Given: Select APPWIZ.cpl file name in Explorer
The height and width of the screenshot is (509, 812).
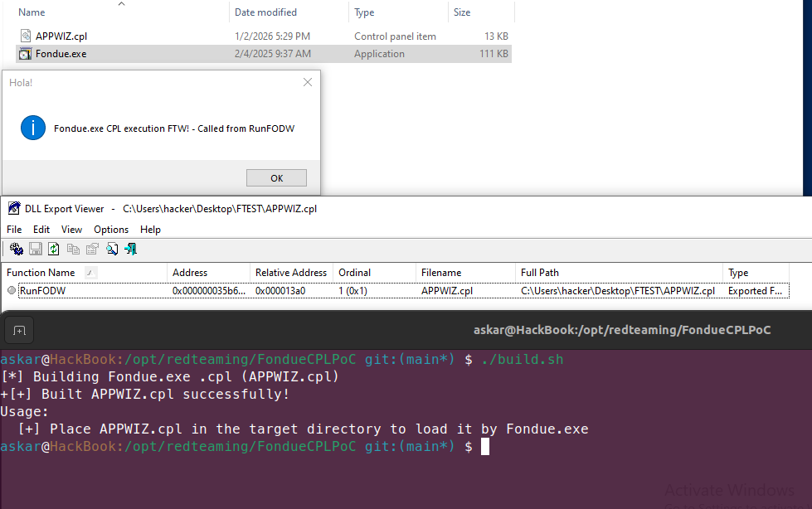Looking at the screenshot, I should pos(61,36).
